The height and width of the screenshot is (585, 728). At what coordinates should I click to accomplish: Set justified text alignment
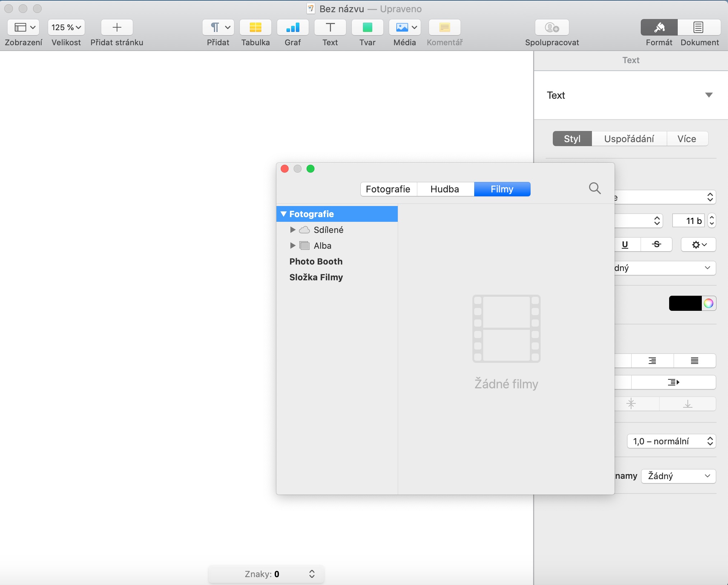click(695, 361)
